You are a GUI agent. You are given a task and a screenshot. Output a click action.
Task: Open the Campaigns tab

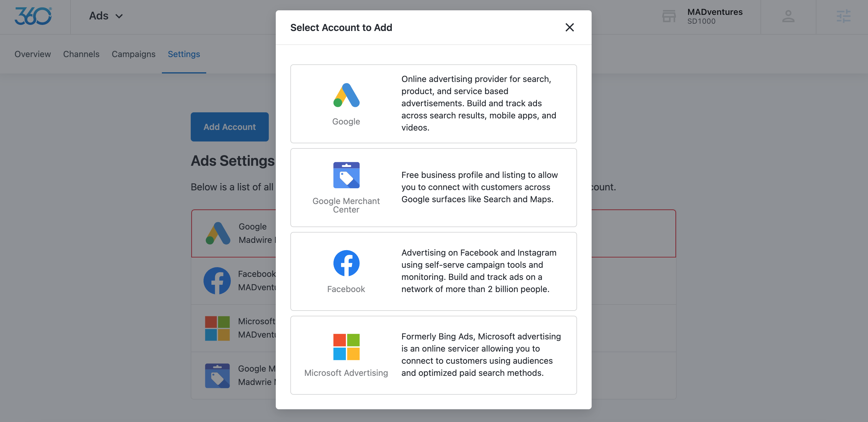(133, 54)
